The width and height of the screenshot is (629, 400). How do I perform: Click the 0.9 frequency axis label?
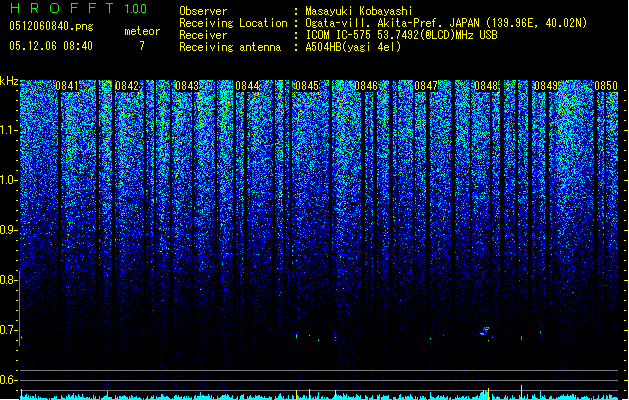click(x=8, y=230)
